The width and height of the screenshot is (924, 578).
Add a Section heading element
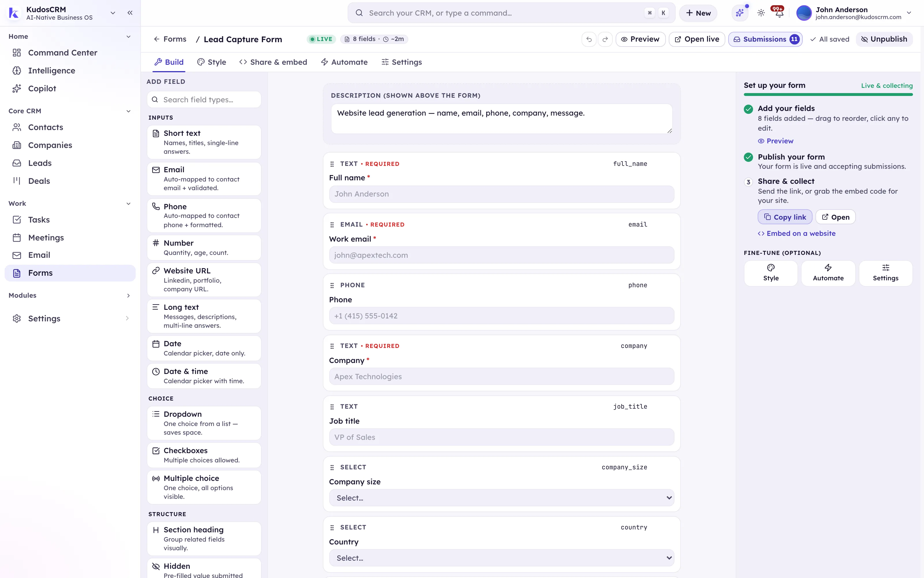point(204,539)
